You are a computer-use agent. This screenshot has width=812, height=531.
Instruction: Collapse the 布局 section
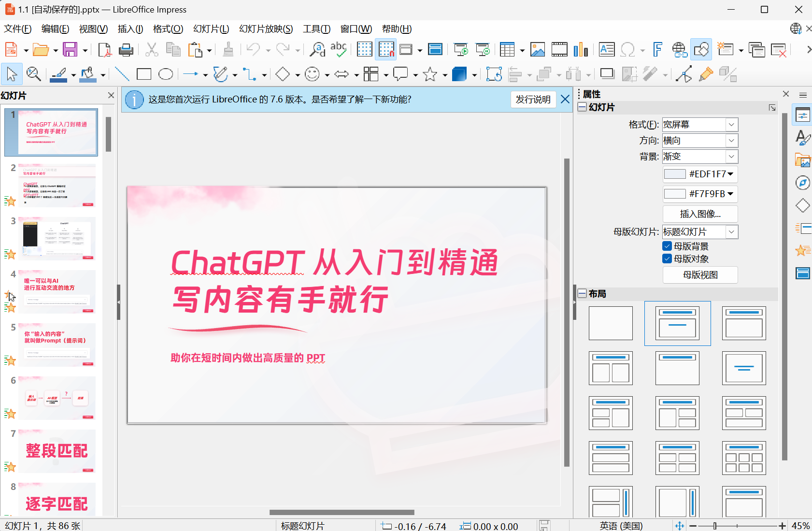[583, 294]
